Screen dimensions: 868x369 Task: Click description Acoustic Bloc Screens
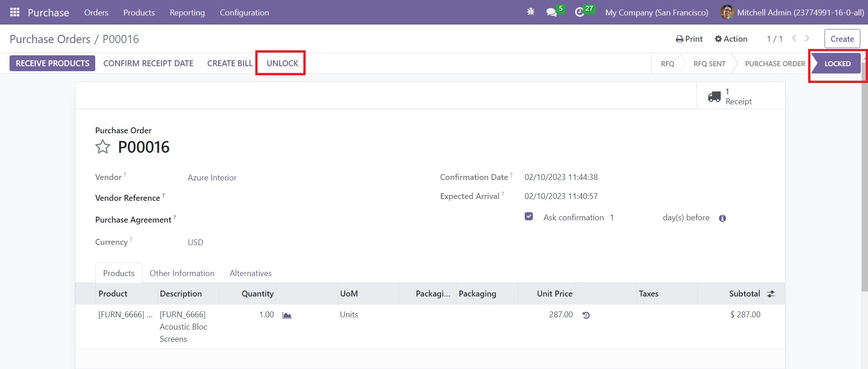tap(183, 327)
